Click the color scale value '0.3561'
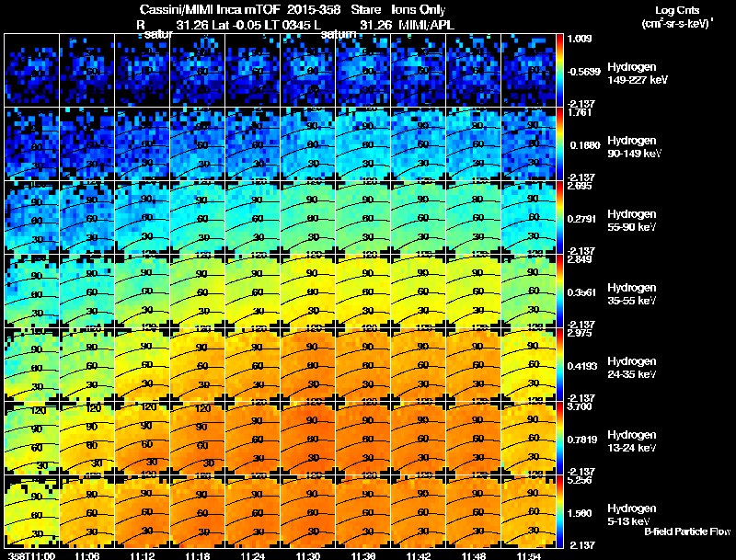The height and width of the screenshot is (560, 736). point(582,292)
